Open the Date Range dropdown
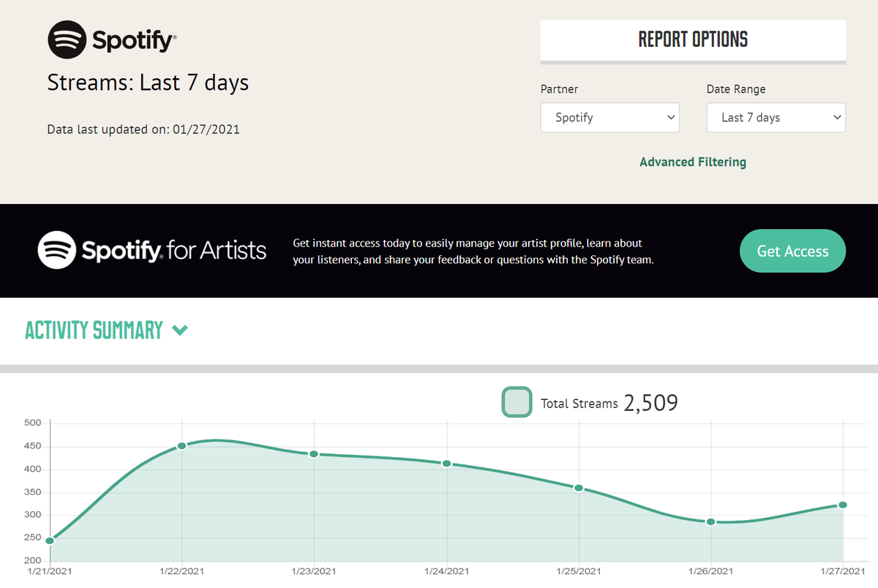The image size is (878, 588). (x=776, y=118)
